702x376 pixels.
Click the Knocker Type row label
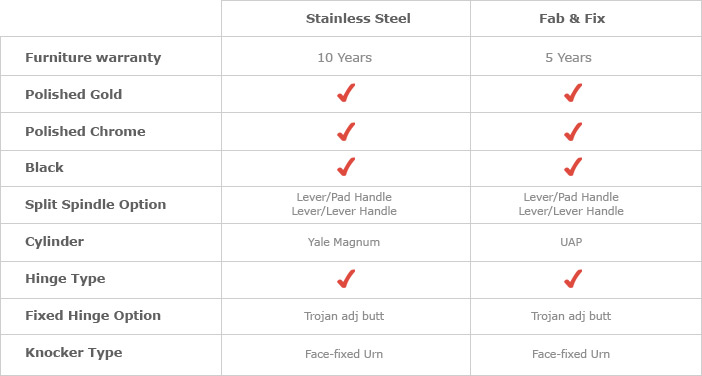pos(74,353)
